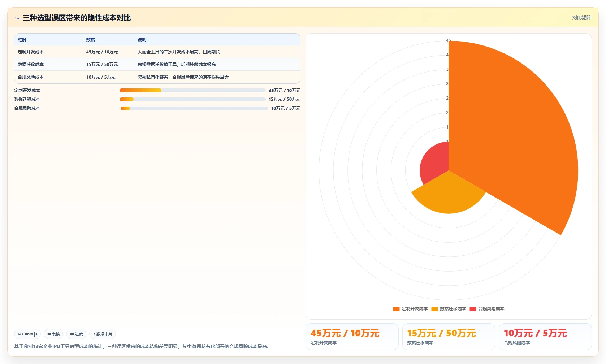Click the 数据迁移成本 progress label
This screenshot has height=364, width=606.
click(x=27, y=99)
